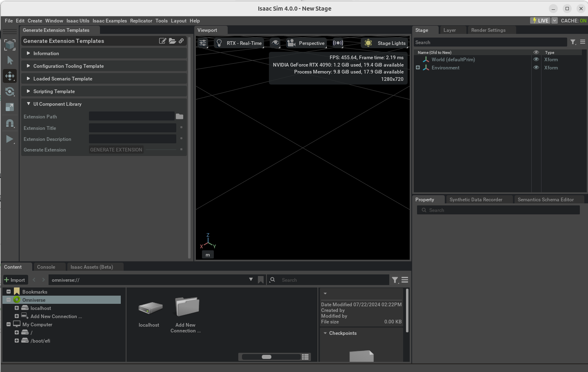Pick the Scale tool icon
588x372 pixels.
tap(10, 107)
